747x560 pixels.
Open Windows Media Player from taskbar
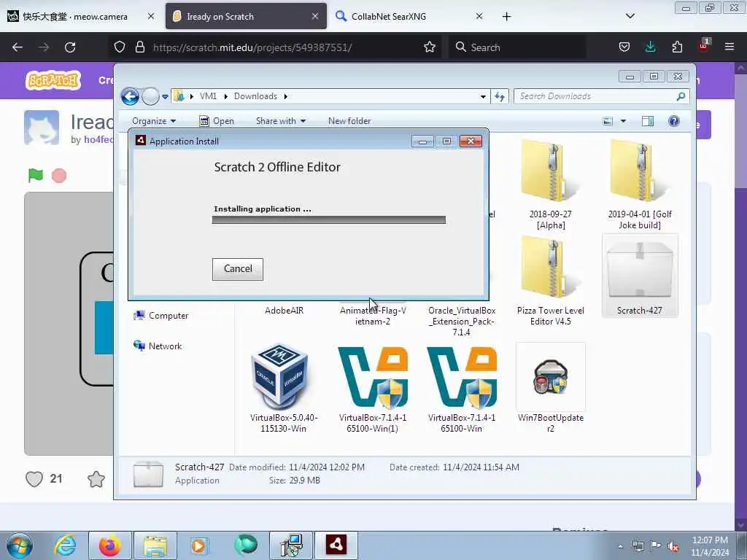coord(198,545)
